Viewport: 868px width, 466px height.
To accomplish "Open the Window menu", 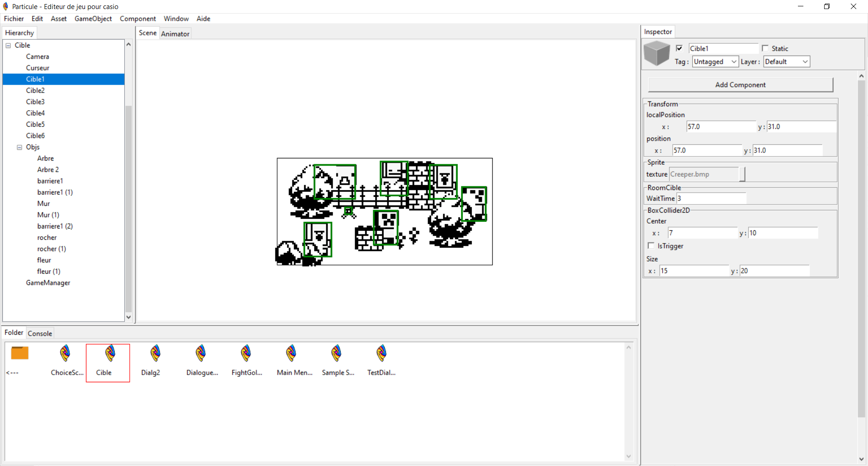I will [176, 19].
